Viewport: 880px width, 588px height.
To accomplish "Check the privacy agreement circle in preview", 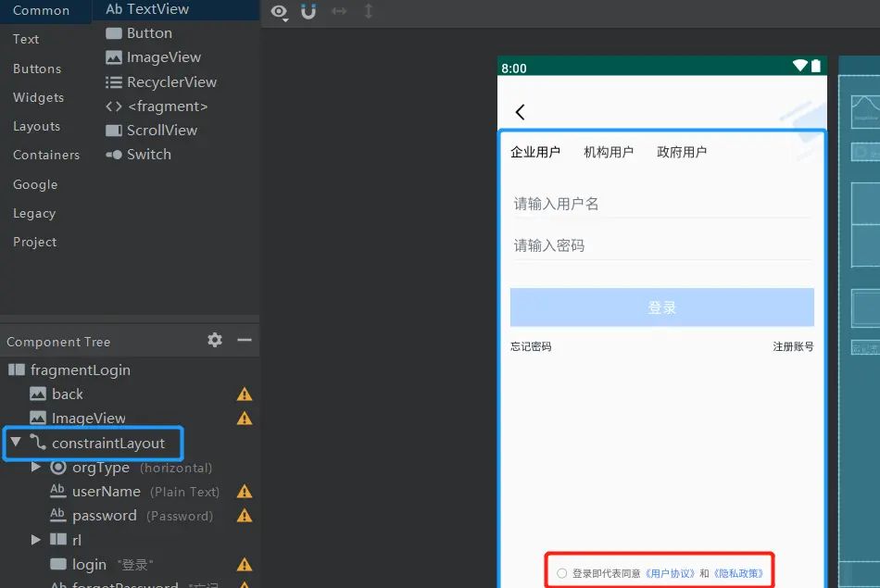I will tap(560, 571).
